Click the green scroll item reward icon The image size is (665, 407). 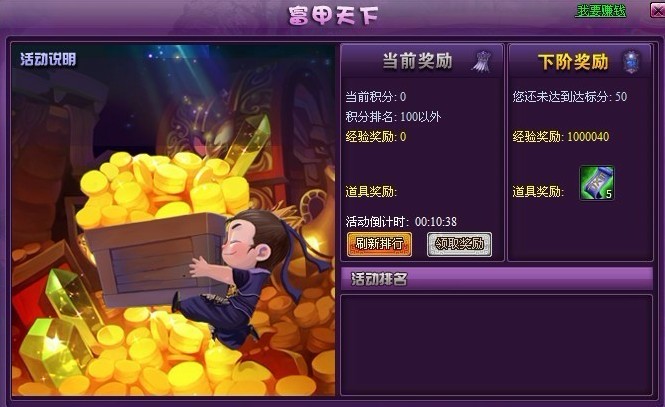point(597,183)
